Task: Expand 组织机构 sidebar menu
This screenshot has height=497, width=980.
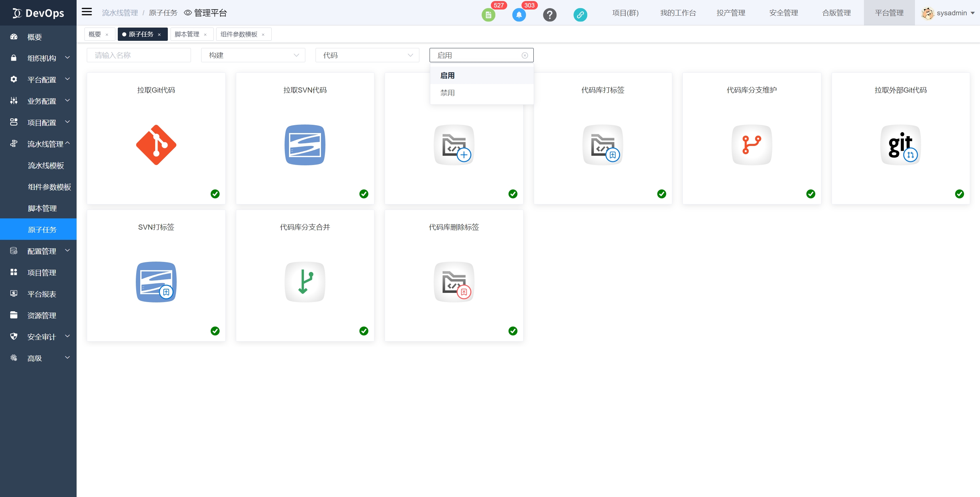Action: pos(42,58)
